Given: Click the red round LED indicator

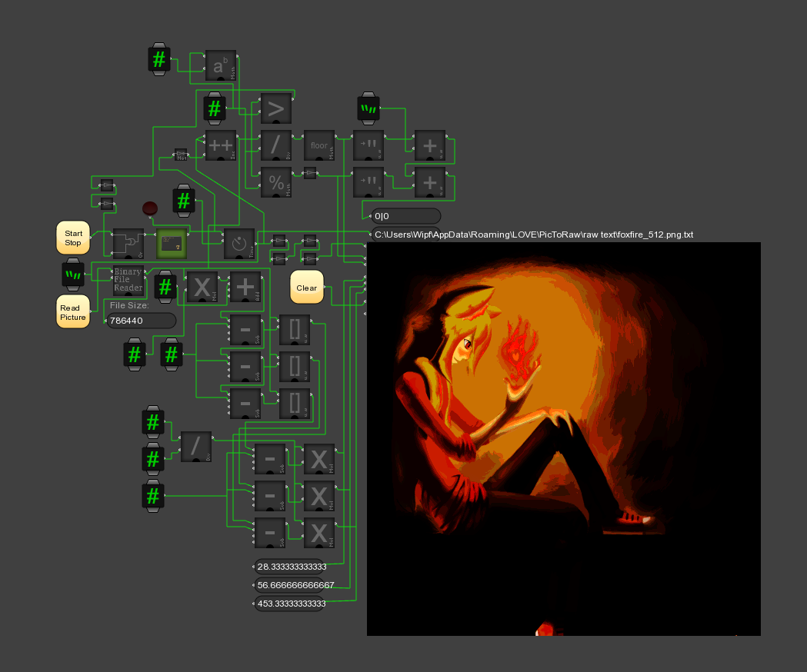Looking at the screenshot, I should click(x=149, y=208).
